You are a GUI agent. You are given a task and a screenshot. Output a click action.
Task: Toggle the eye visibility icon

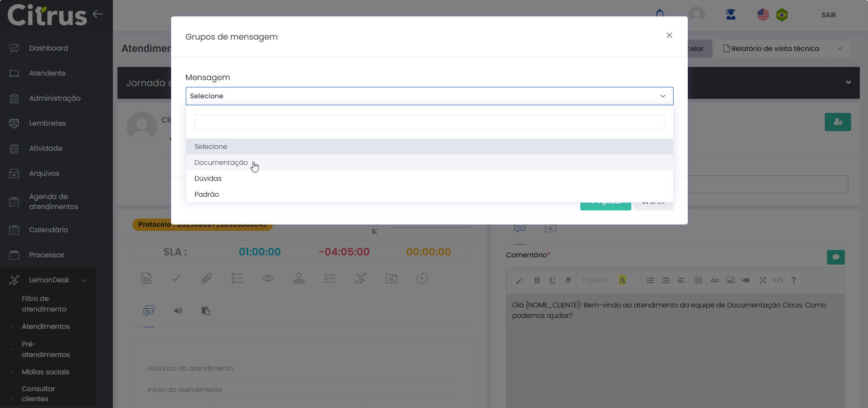(x=268, y=278)
